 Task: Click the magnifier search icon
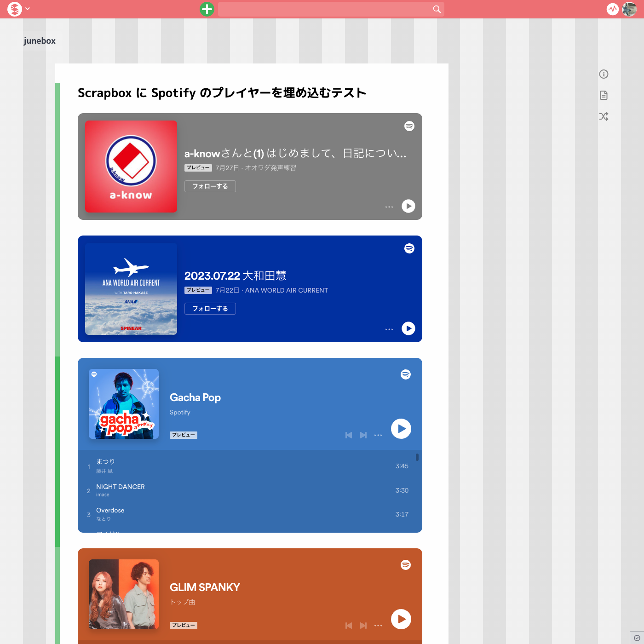pyautogui.click(x=437, y=9)
